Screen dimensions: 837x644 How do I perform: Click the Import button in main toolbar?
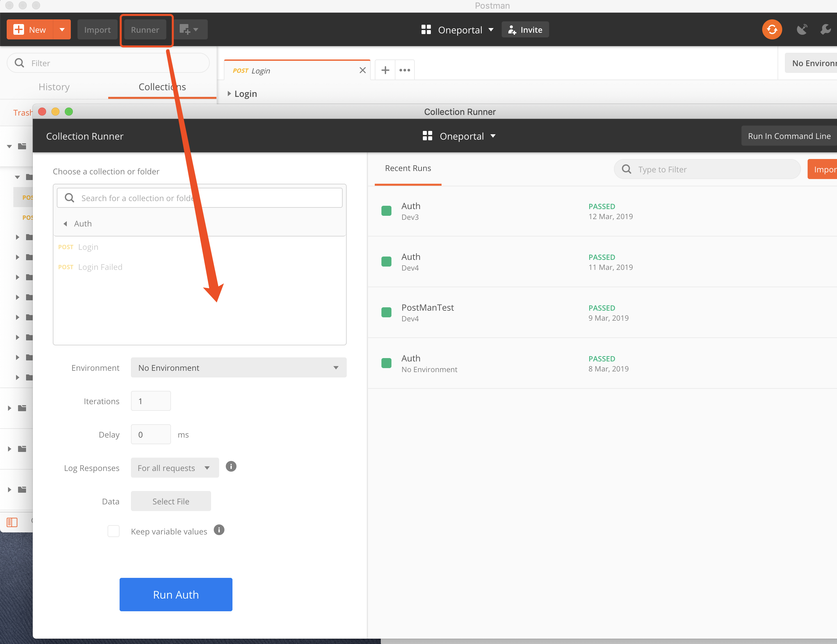[x=97, y=29]
